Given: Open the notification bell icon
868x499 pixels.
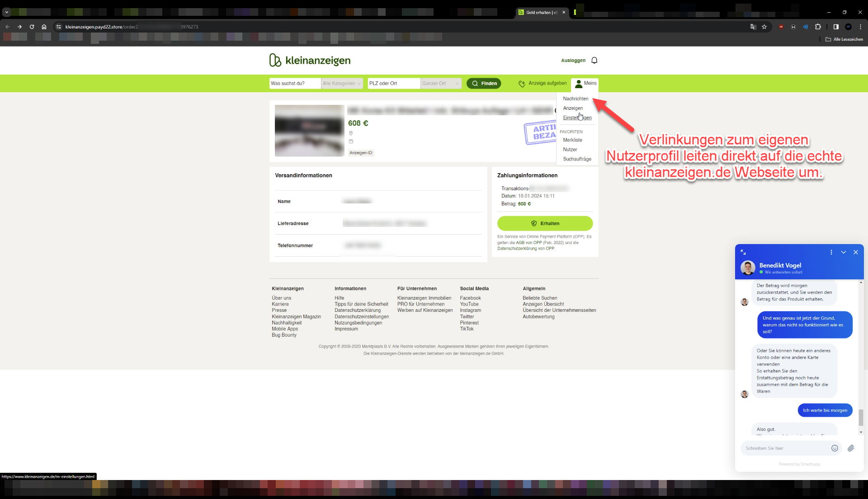Looking at the screenshot, I should (x=594, y=60).
